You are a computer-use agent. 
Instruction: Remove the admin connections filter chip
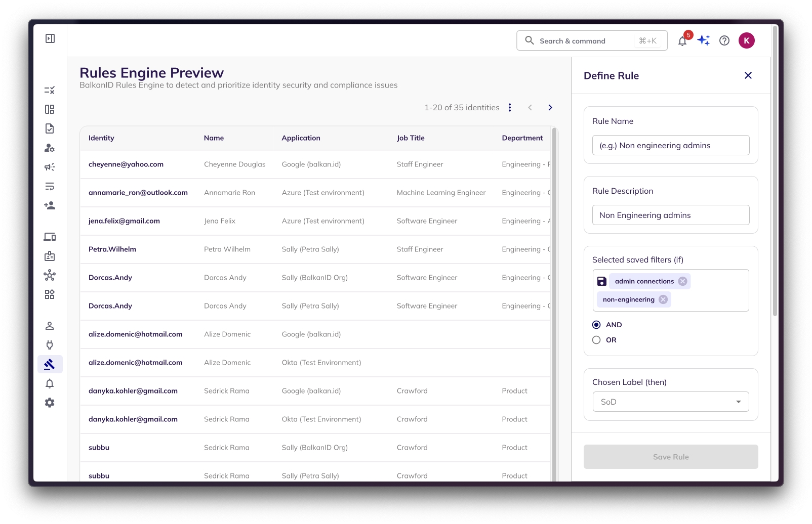683,281
